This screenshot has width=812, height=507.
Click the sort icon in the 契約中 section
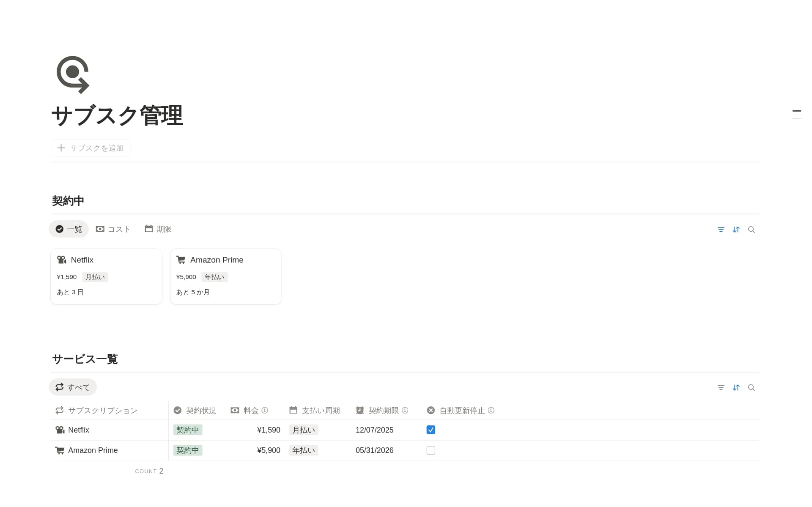[x=736, y=230]
